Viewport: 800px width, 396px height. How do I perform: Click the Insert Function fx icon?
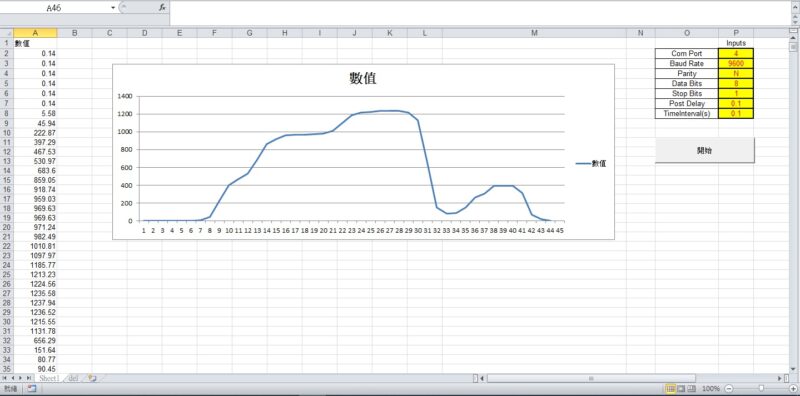162,8
